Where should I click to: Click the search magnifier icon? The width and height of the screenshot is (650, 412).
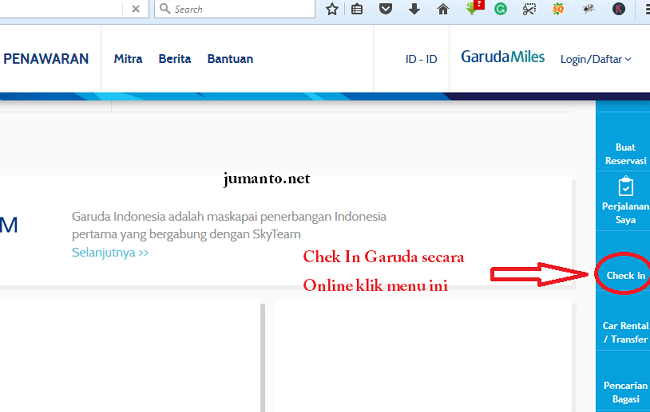pos(165,9)
